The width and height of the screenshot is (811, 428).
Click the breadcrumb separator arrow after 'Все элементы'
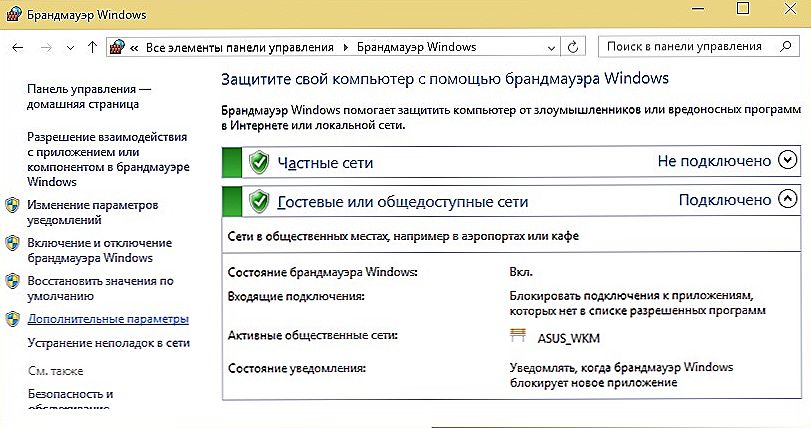pos(346,48)
